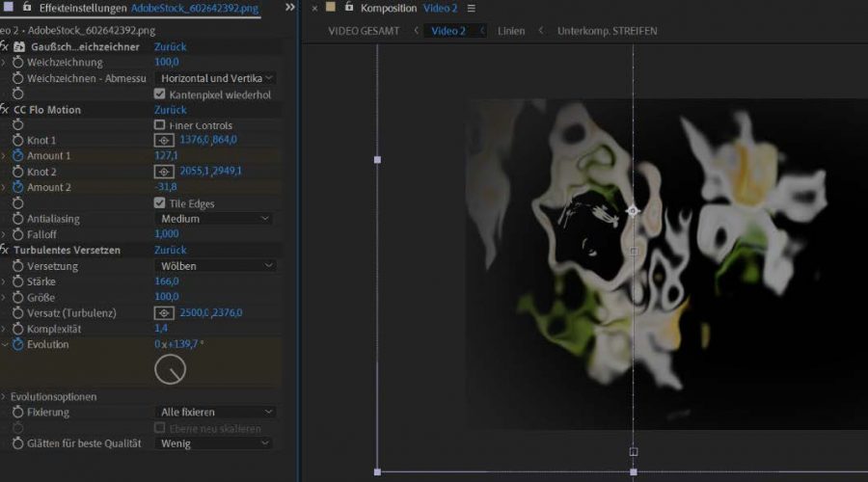The width and height of the screenshot is (868, 482).
Task: Click Zurück to reset Turbulentes Versetzen
Action: pos(171,251)
